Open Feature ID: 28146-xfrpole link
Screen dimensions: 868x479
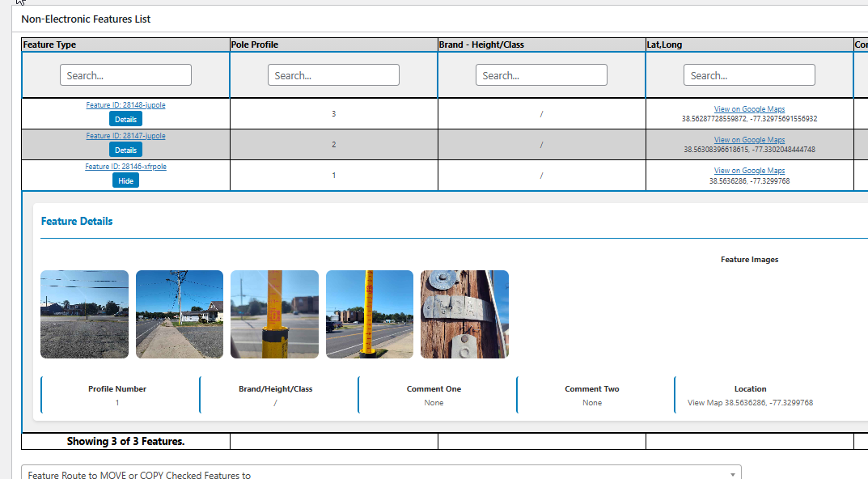[125, 166]
